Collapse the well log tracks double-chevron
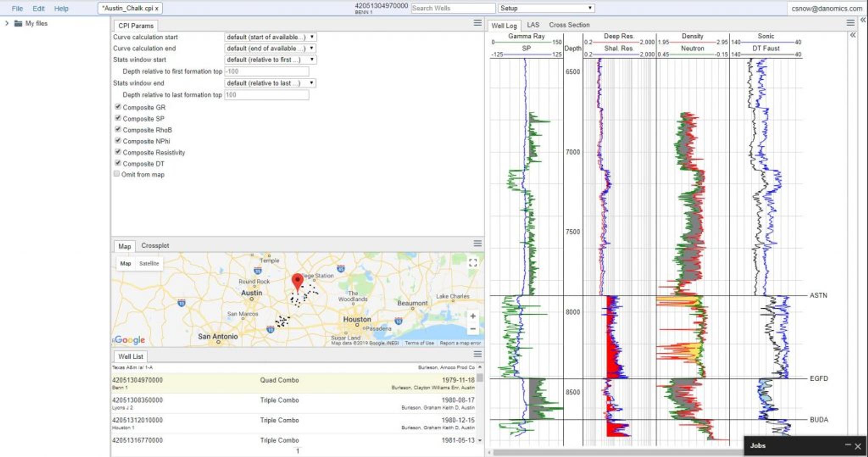 click(x=853, y=35)
